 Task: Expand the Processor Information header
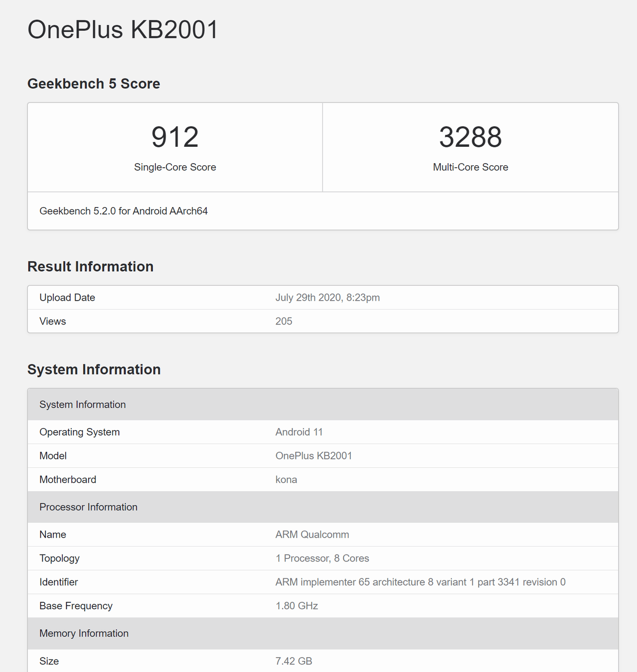click(x=88, y=507)
